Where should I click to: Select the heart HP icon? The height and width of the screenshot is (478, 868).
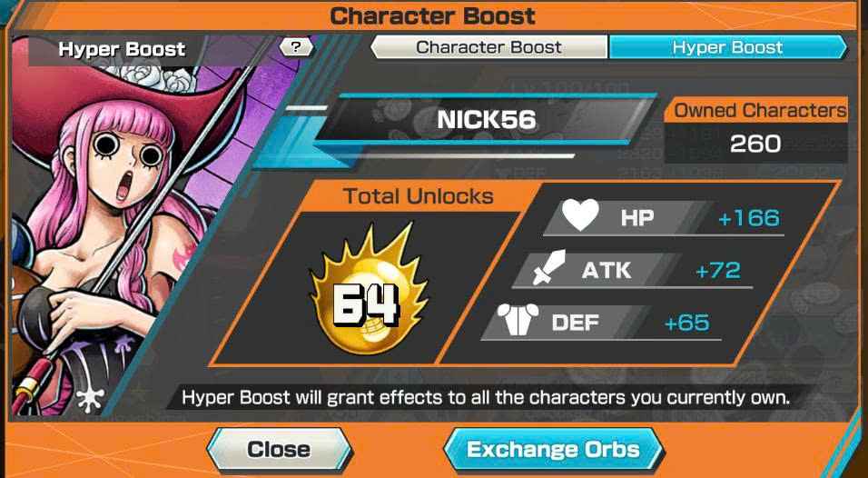579,214
